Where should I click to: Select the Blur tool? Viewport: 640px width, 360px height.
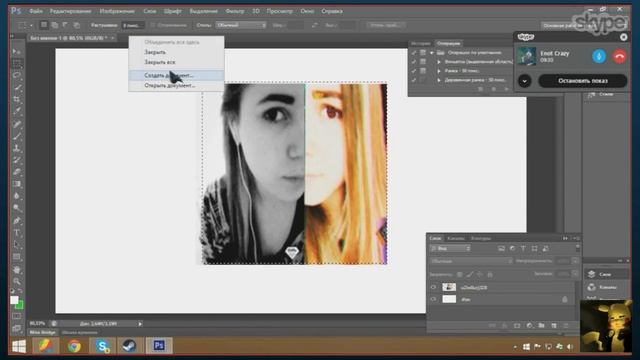tap(17, 196)
